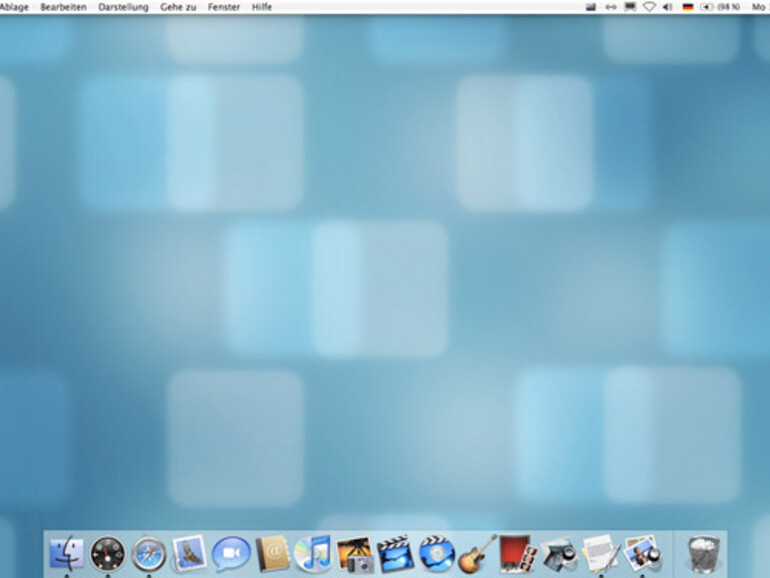Open the Trash in the Dock
770x578 pixels.
point(703,554)
